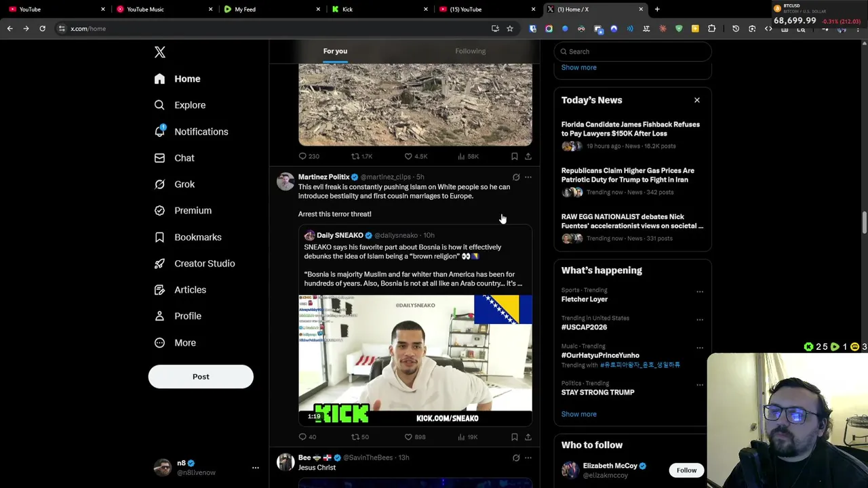Like the Martinez Politix post with 898 likes
The image size is (868, 488).
[x=415, y=437]
